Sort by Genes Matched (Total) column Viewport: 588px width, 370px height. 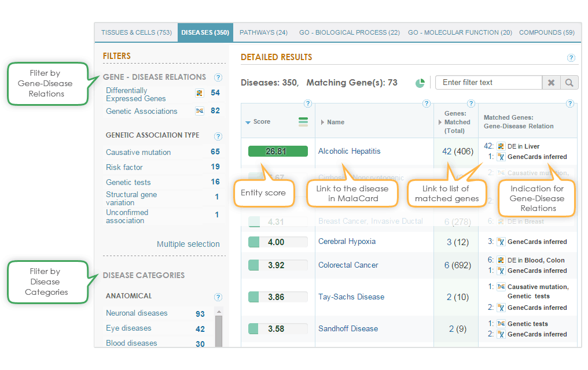click(457, 122)
